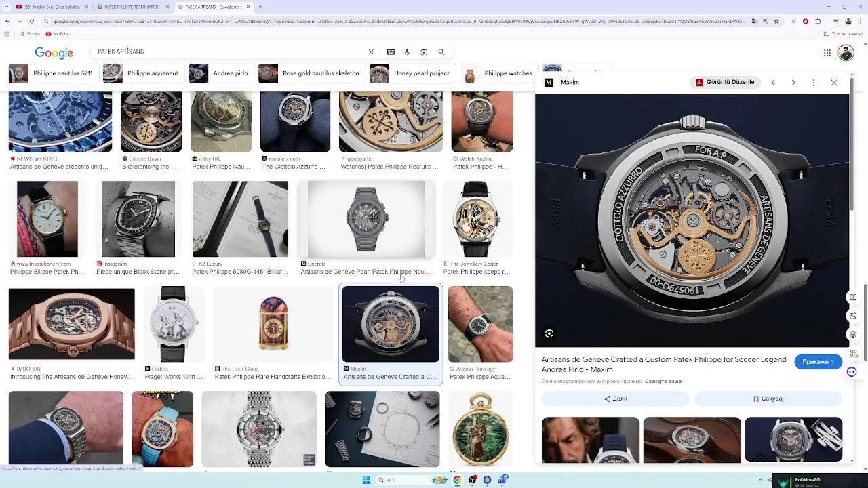Open the on-screen keyboard input tool

(391, 52)
